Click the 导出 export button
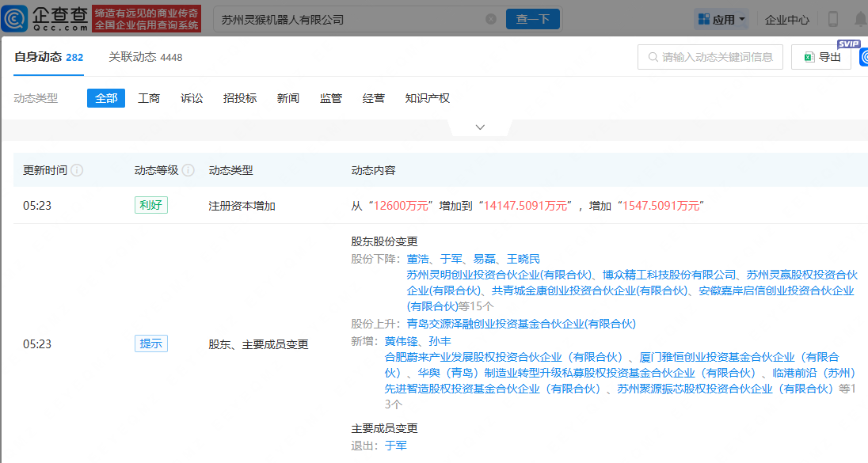 coord(821,57)
